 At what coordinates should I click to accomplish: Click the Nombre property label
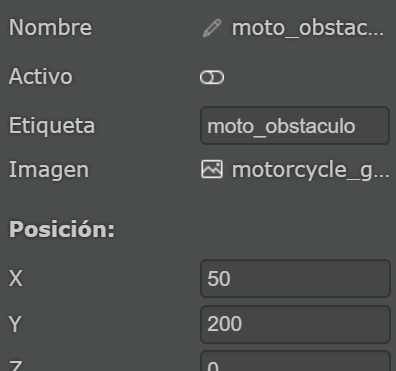point(50,27)
